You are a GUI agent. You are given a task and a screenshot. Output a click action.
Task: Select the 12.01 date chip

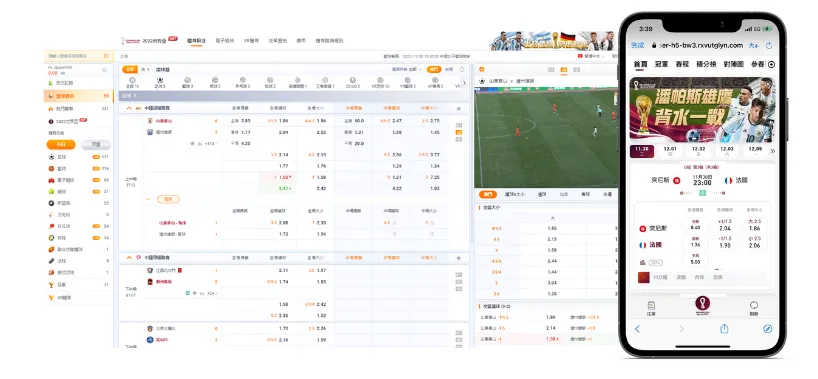click(670, 151)
